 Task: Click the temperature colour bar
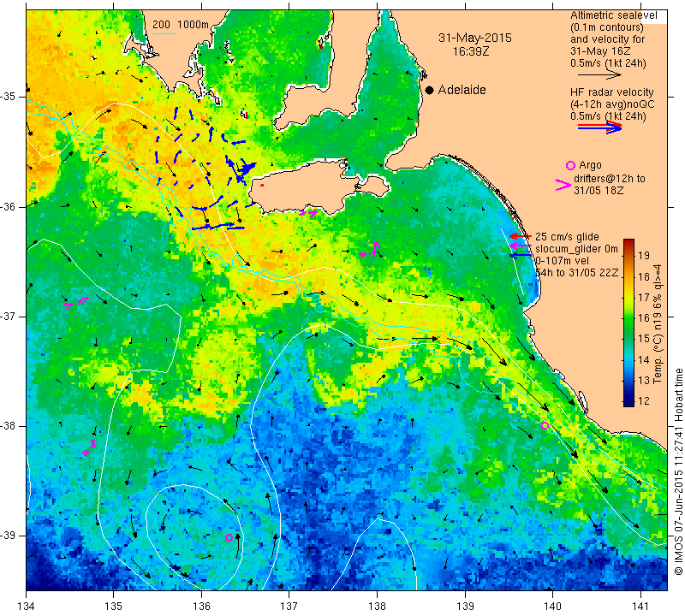[x=628, y=323]
